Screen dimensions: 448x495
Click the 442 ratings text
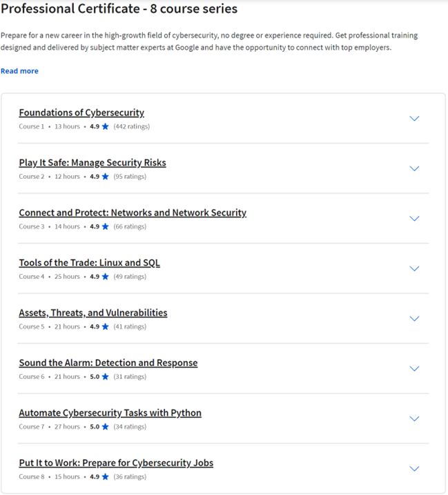click(x=131, y=126)
